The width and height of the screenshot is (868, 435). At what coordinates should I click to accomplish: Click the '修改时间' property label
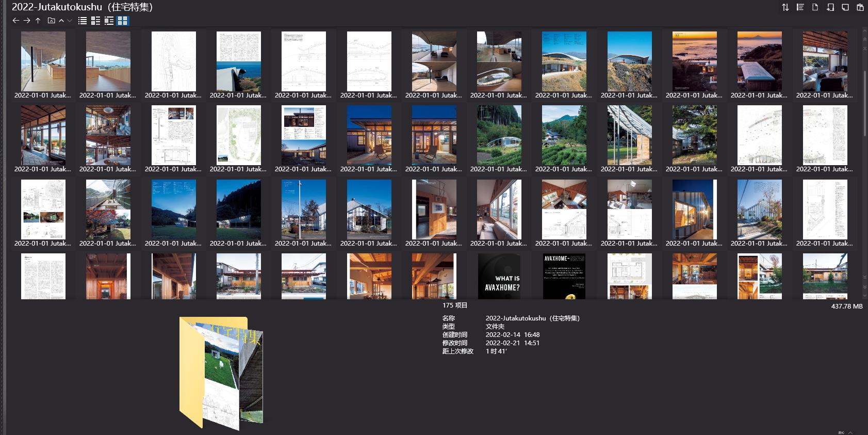[455, 343]
